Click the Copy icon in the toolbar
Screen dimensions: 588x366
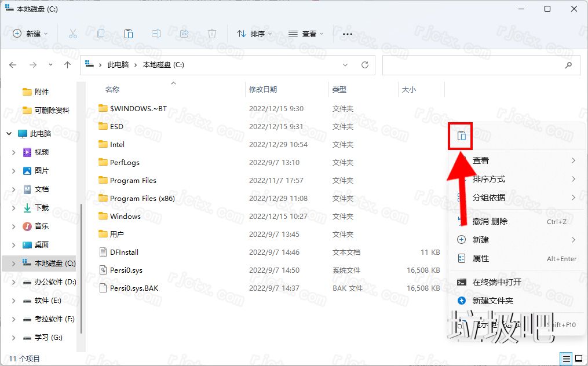tap(101, 34)
